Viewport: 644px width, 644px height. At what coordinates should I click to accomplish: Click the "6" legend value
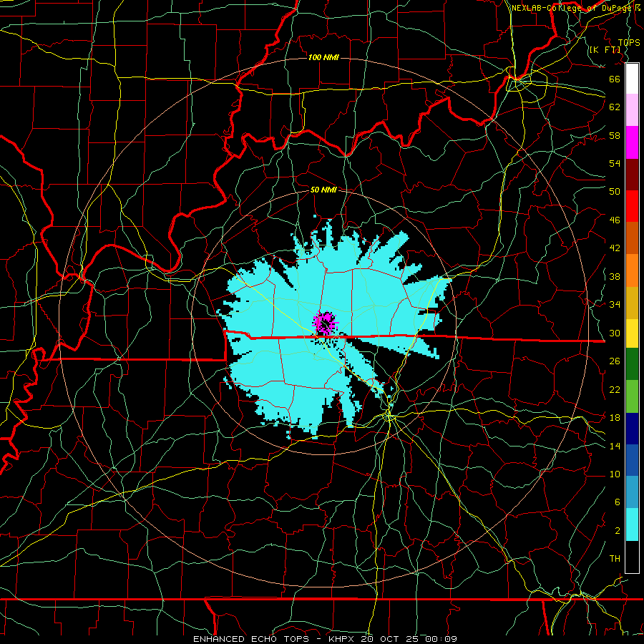tap(617, 502)
